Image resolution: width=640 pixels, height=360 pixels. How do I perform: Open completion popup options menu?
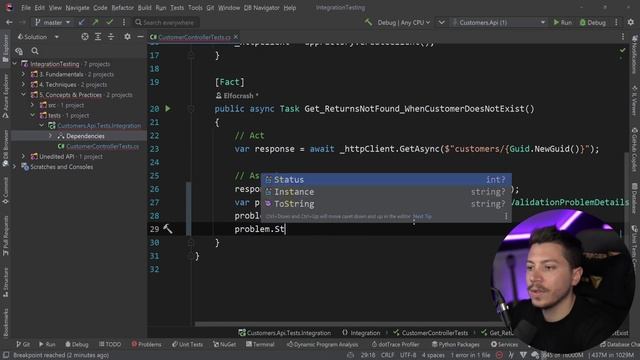pyautogui.click(x=506, y=216)
